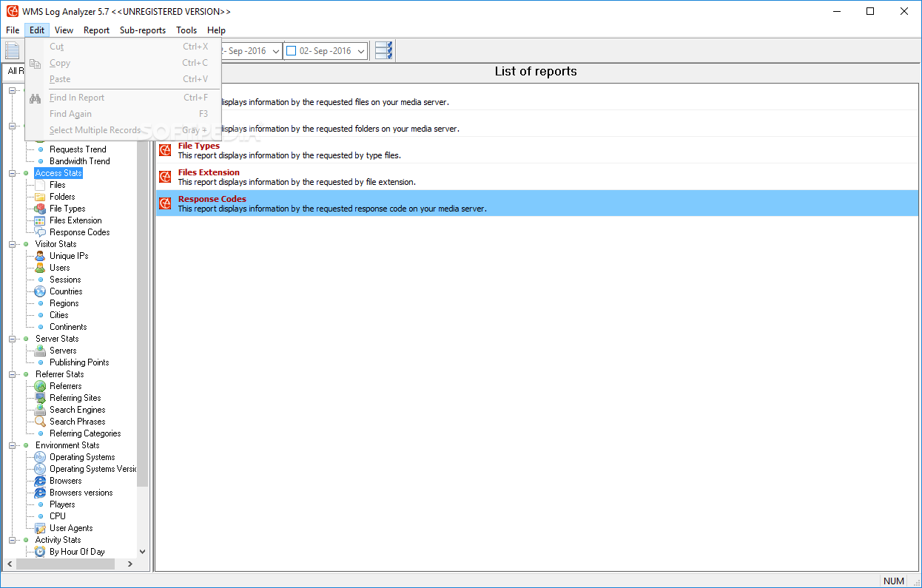Image resolution: width=922 pixels, height=588 pixels.
Task: Open the File Types report link
Action: pyautogui.click(x=199, y=146)
